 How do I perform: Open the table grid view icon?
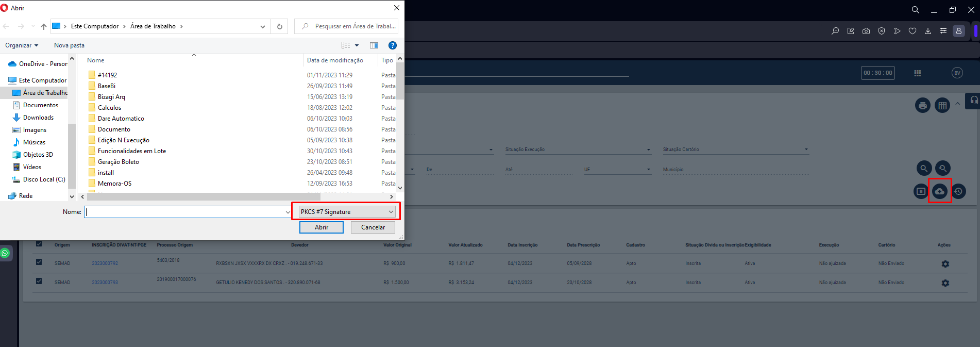942,106
